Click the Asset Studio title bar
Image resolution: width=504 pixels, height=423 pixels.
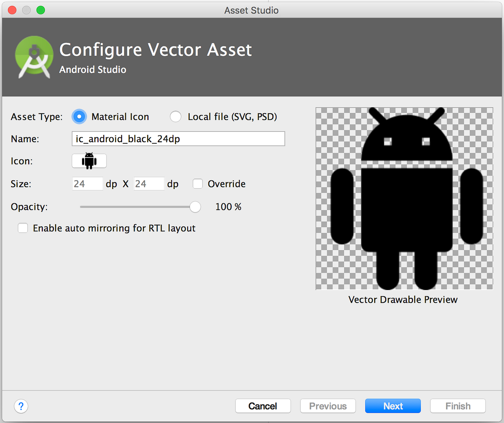click(x=251, y=10)
